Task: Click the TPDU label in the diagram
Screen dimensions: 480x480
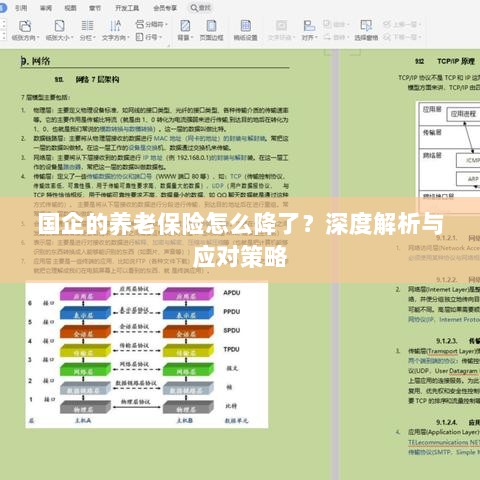Action: click(232, 349)
